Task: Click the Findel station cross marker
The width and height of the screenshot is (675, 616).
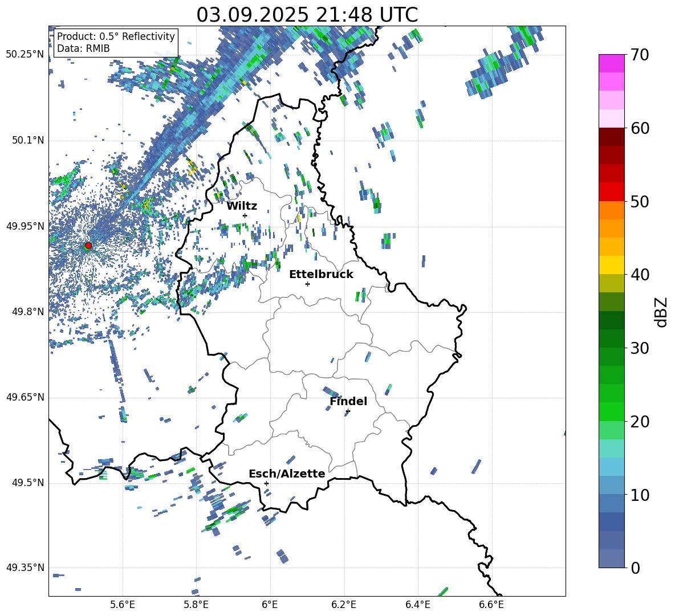Action: point(348,411)
